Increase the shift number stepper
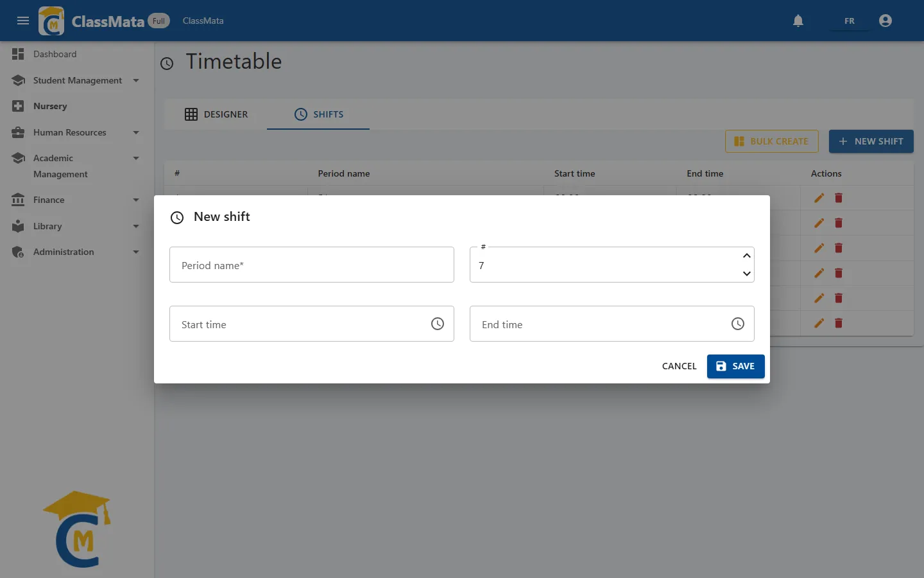924x578 pixels. [747, 256]
